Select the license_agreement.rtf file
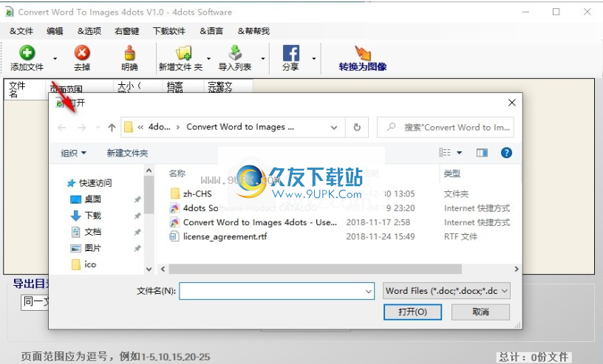The width and height of the screenshot is (603, 364). click(218, 236)
